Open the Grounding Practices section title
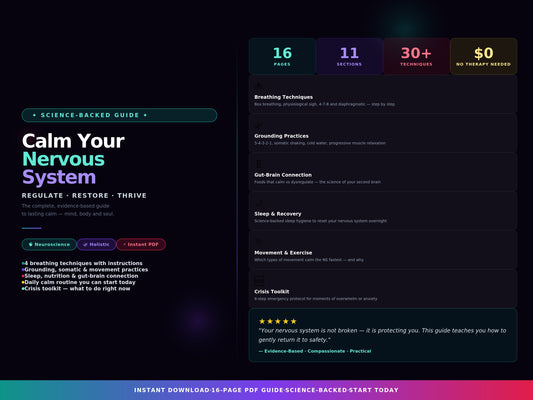The width and height of the screenshot is (533, 400). click(281, 136)
